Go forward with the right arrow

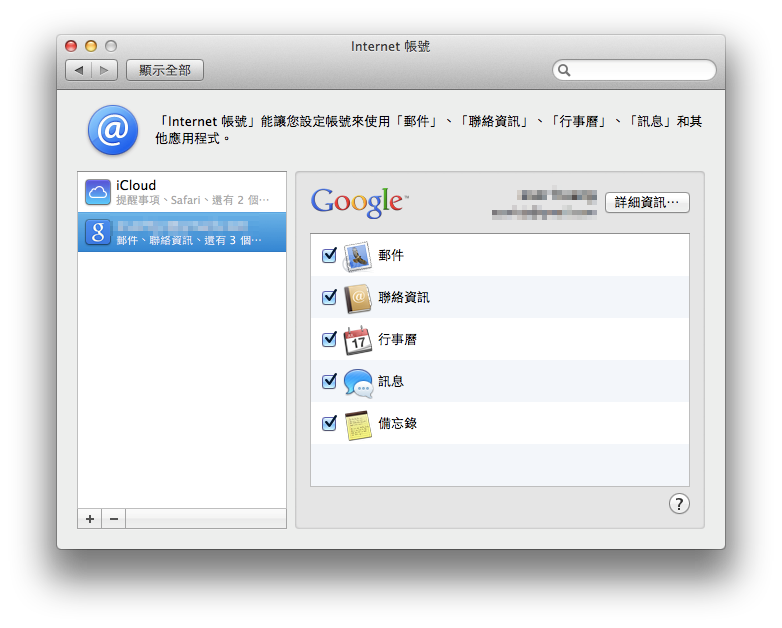click(x=104, y=70)
